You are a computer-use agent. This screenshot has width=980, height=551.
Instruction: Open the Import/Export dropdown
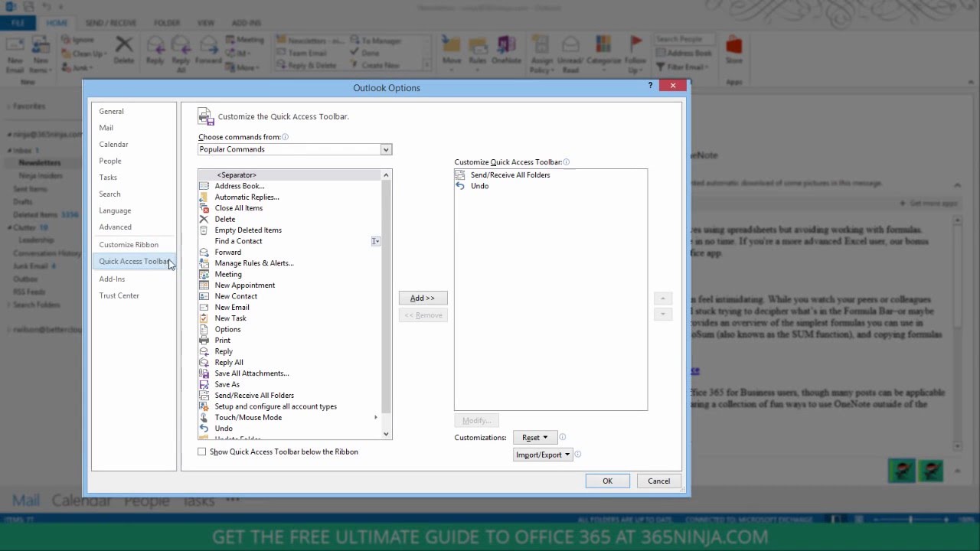point(543,455)
